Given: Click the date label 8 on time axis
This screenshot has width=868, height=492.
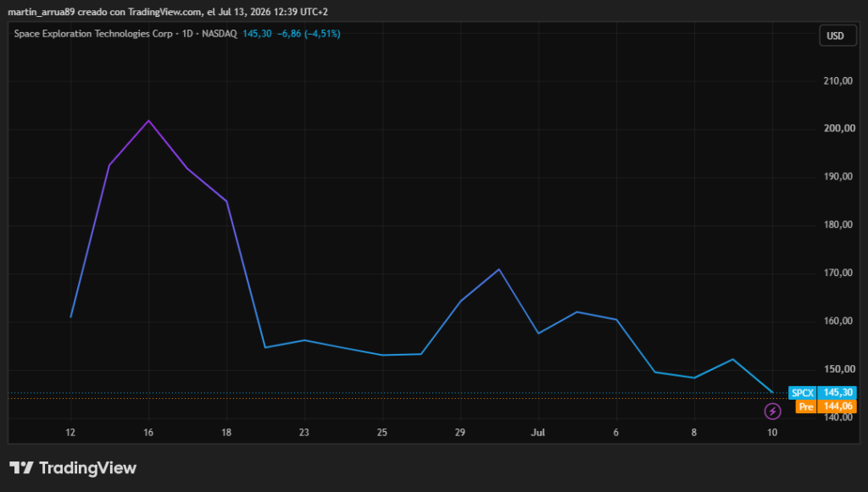Looking at the screenshot, I should (694, 432).
